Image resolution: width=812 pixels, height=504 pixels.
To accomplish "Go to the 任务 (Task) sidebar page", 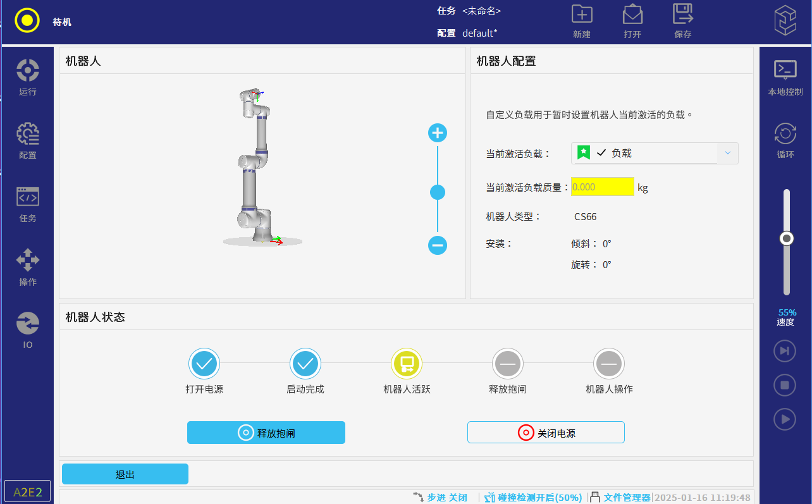I will click(x=27, y=204).
